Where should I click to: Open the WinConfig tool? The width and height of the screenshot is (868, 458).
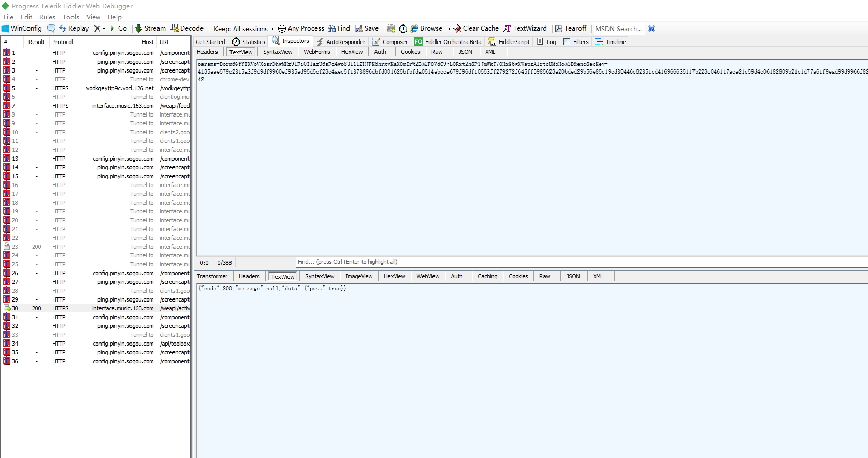tap(22, 28)
